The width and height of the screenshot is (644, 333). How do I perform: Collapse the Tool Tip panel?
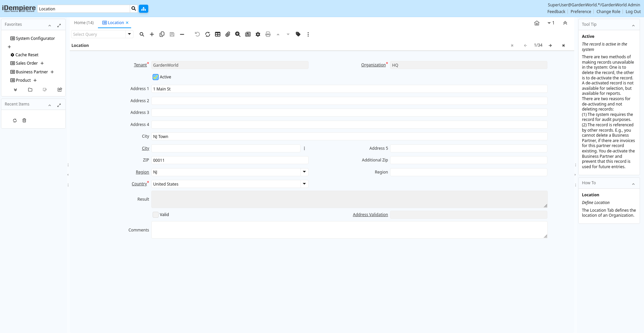[x=633, y=25]
